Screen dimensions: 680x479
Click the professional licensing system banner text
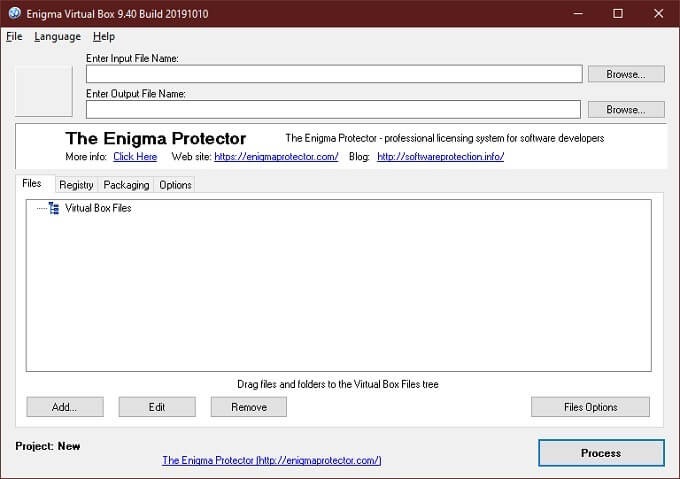(445, 138)
